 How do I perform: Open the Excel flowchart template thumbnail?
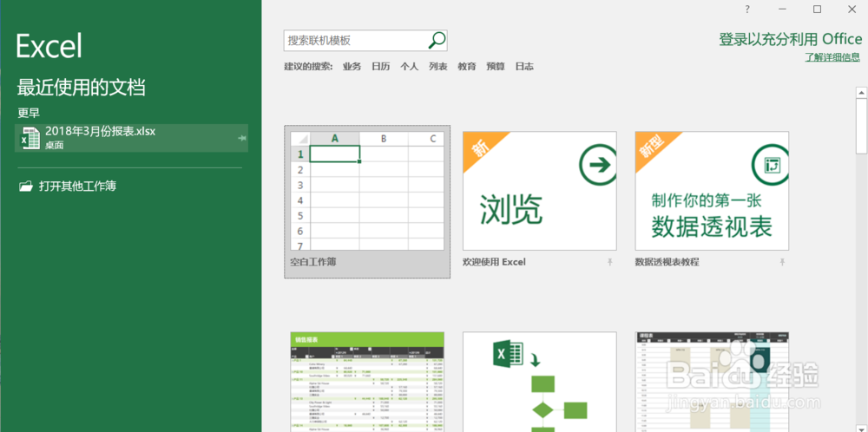click(539, 382)
